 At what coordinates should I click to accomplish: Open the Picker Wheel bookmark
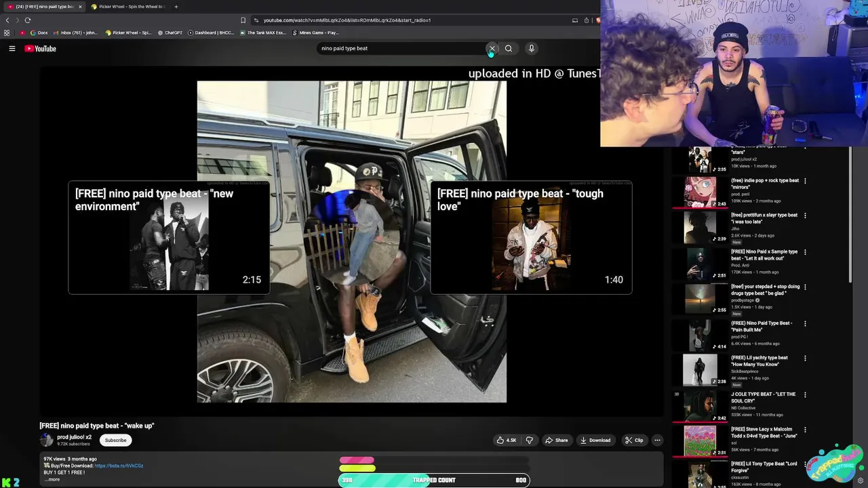point(129,33)
